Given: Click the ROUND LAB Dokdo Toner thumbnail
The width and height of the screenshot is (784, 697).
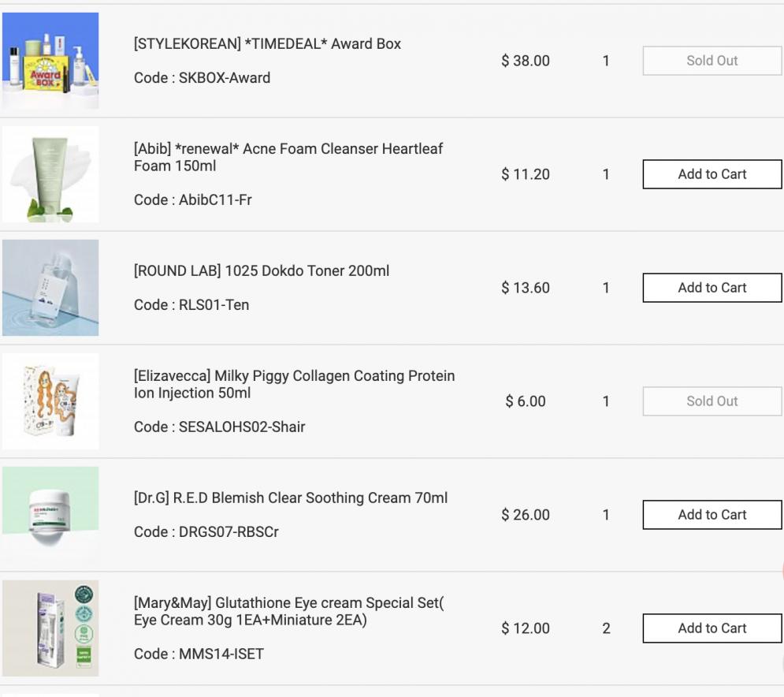Looking at the screenshot, I should pyautogui.click(x=50, y=288).
